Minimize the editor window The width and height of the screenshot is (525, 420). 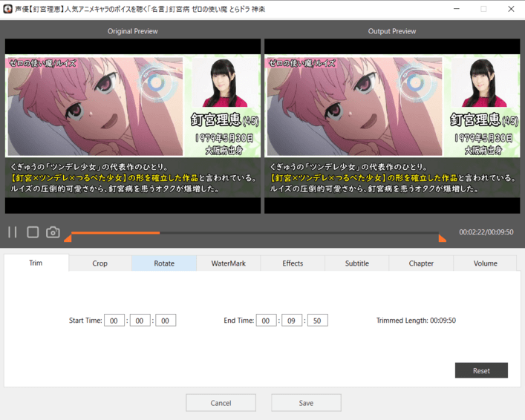tap(457, 9)
